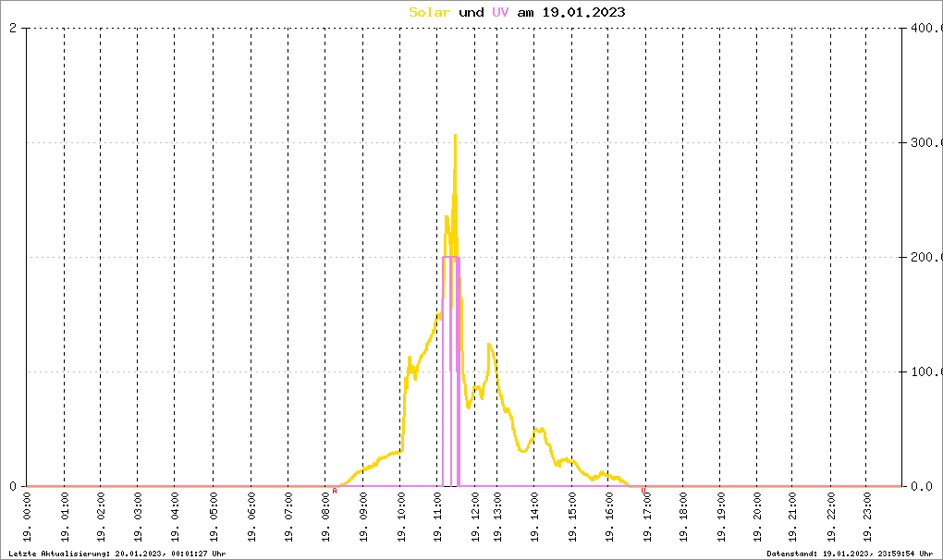Click the left axis value "2"
The height and width of the screenshot is (560, 943).
click(x=13, y=29)
